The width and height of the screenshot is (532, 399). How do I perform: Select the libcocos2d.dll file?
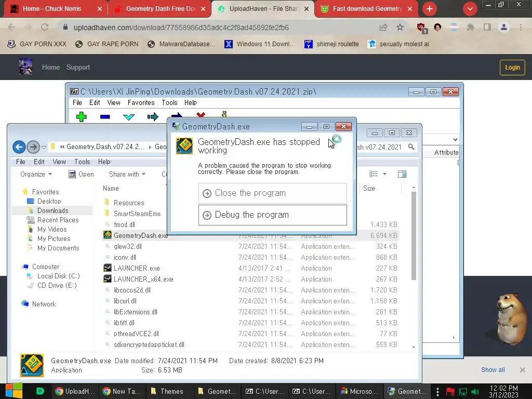132,290
